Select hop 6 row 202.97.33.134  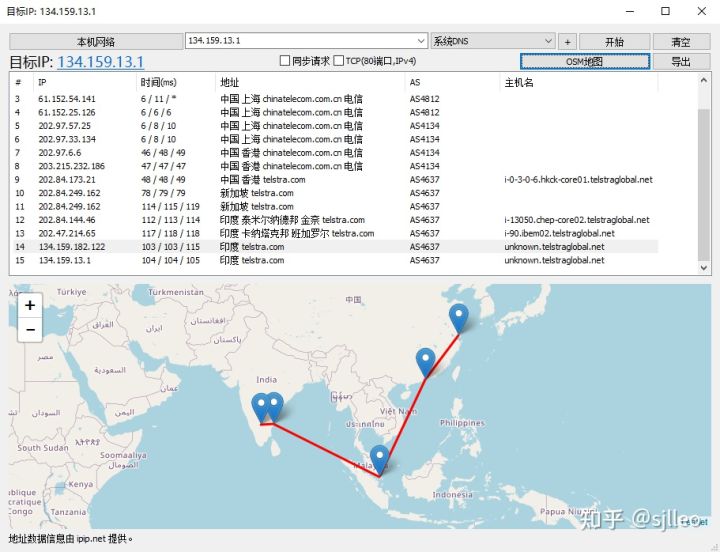coord(334,139)
